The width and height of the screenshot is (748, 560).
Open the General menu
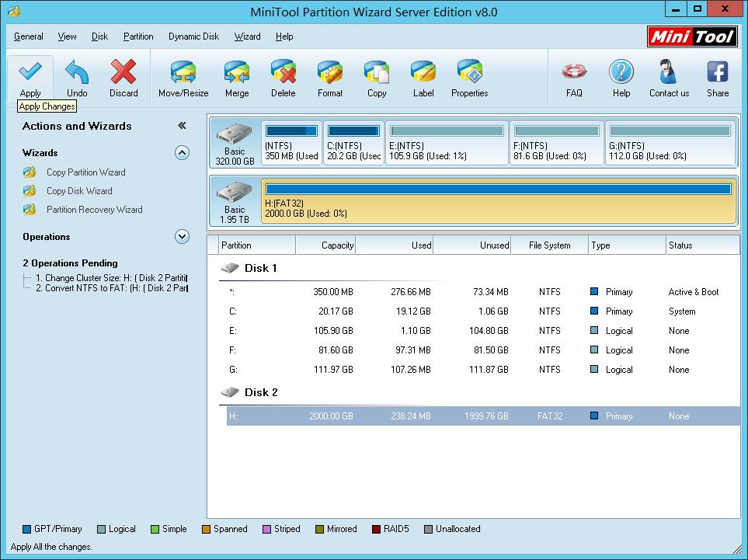(x=29, y=37)
